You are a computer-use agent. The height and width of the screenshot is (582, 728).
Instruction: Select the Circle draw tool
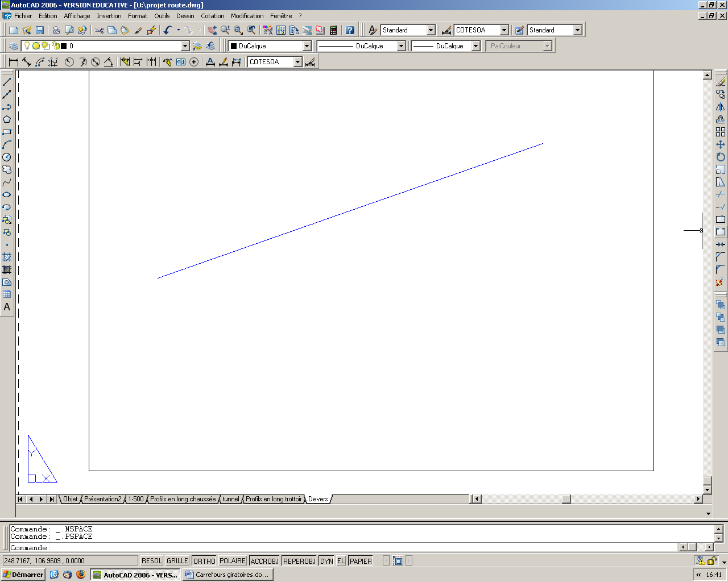7,157
